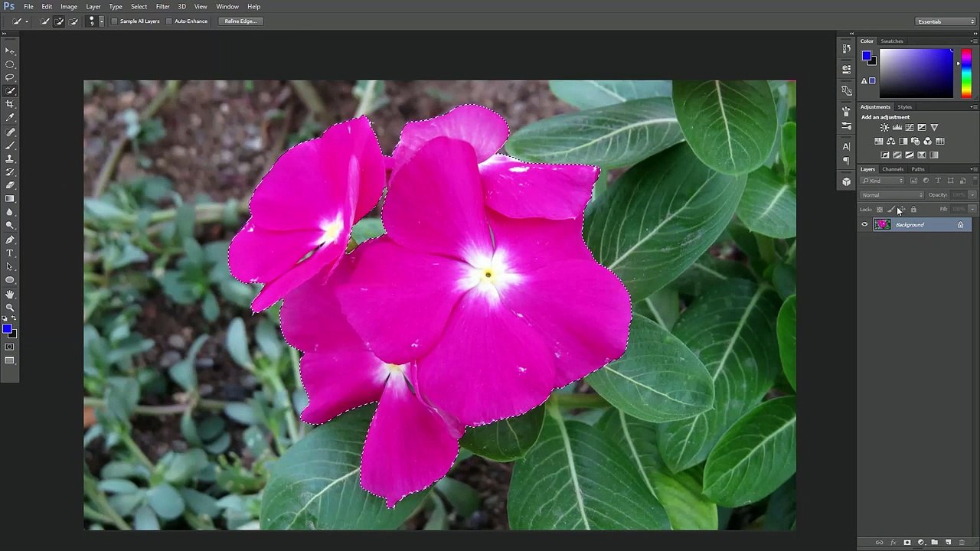Add a Vibrance adjustment
This screenshot has height=551, width=980.
[x=934, y=127]
